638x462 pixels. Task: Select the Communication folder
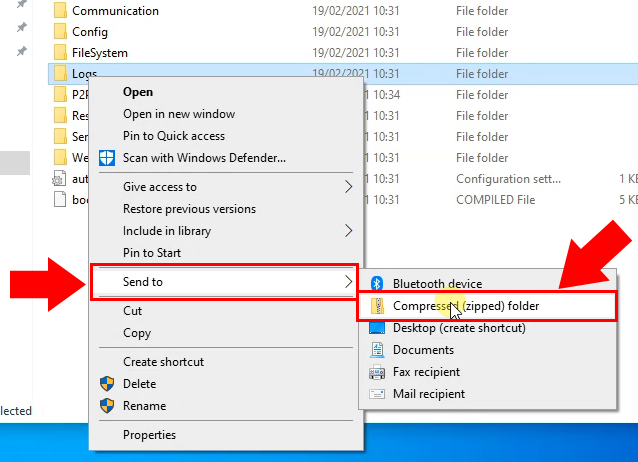[x=114, y=11]
